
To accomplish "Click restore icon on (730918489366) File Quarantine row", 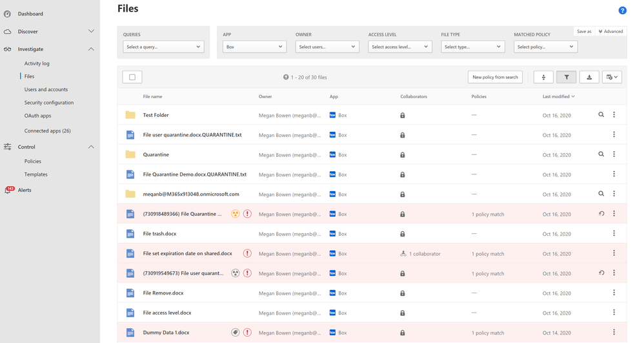I will tap(601, 214).
